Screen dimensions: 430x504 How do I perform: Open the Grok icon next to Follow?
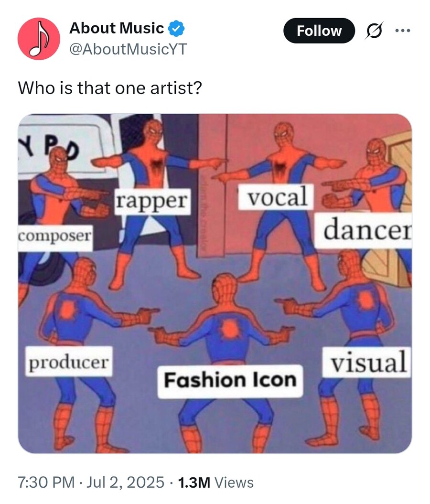(x=374, y=31)
